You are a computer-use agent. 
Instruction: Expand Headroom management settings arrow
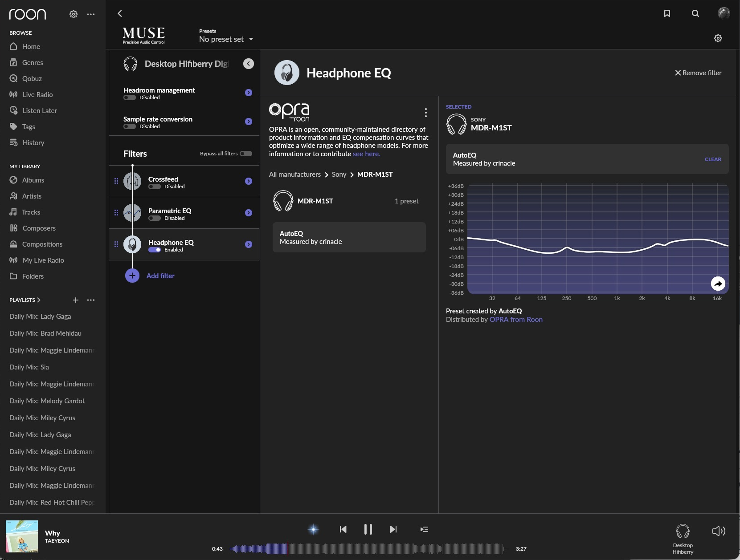coord(249,93)
